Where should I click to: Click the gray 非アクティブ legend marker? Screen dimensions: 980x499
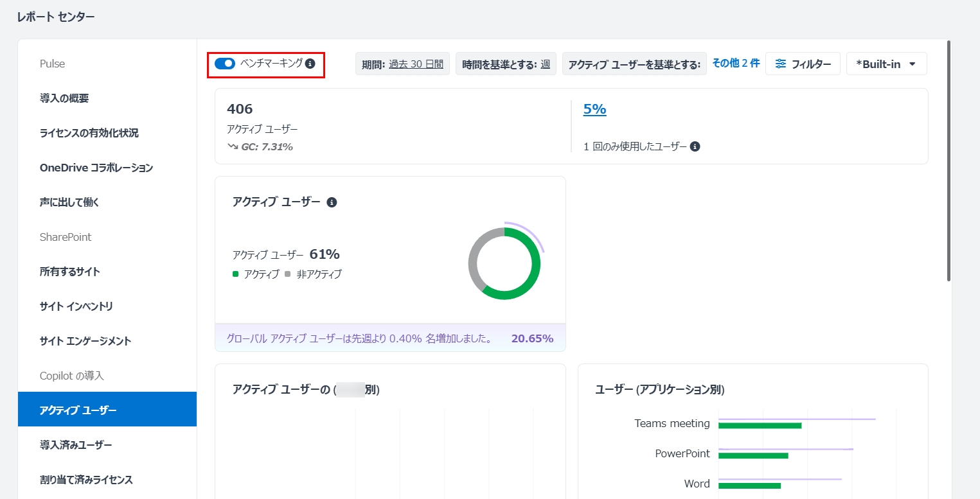(288, 274)
